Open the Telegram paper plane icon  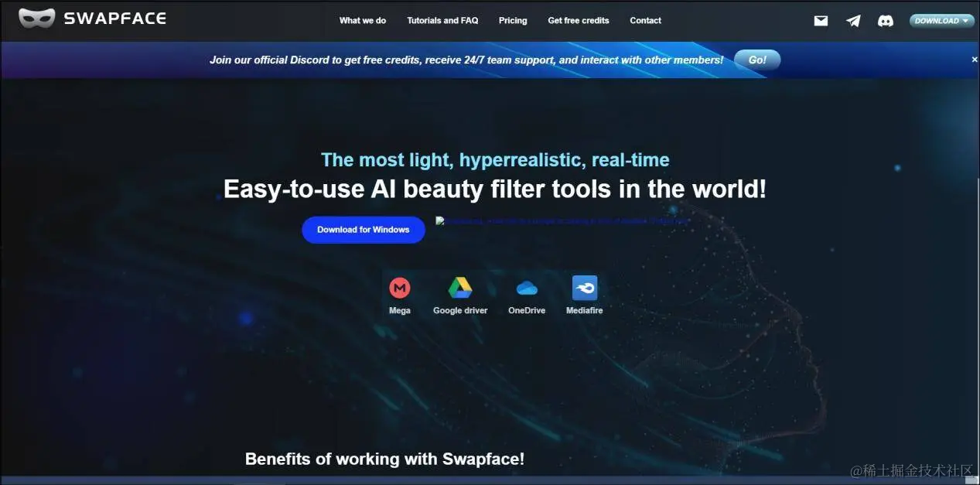[x=853, y=21]
